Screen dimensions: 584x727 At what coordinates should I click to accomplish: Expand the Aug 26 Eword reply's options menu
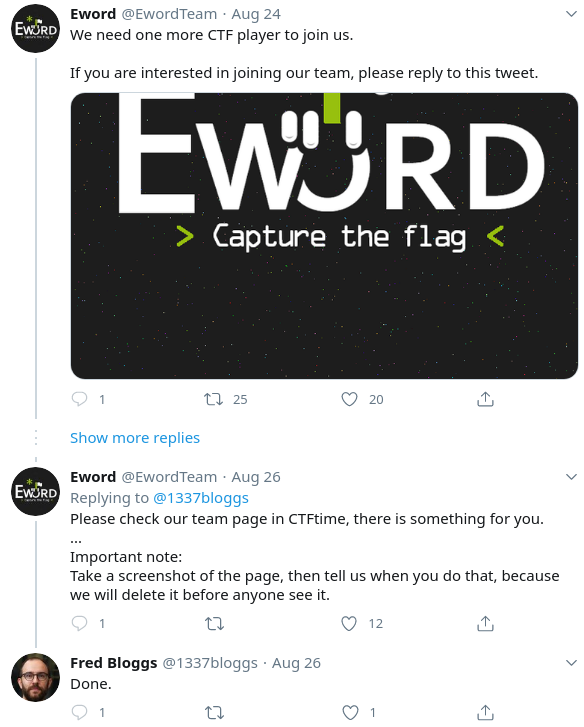(571, 477)
